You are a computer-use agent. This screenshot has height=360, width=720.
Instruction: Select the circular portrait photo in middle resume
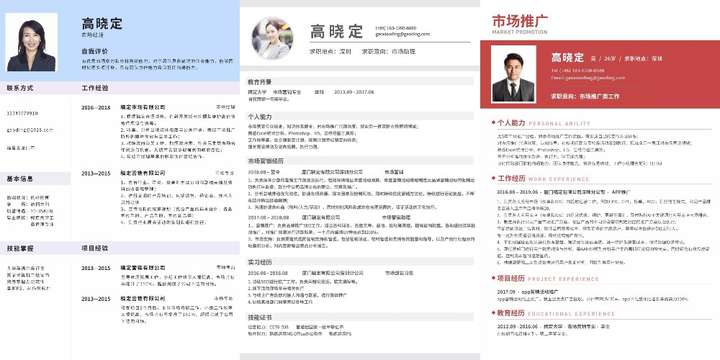272,38
